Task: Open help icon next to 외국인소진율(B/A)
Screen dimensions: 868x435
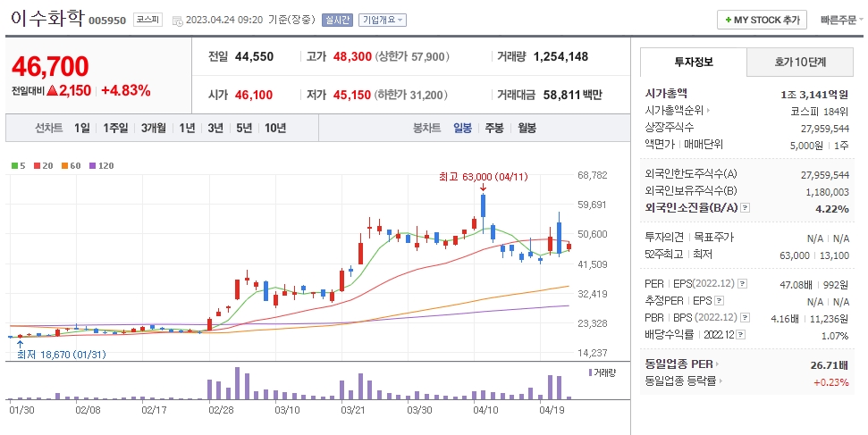Action: click(746, 208)
